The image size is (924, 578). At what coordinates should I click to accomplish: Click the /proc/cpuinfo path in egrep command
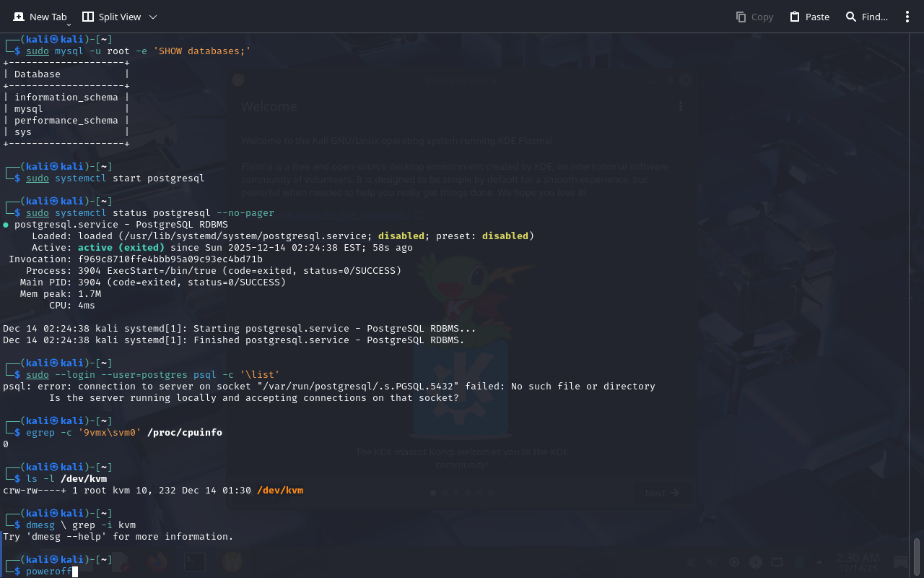[x=185, y=433]
